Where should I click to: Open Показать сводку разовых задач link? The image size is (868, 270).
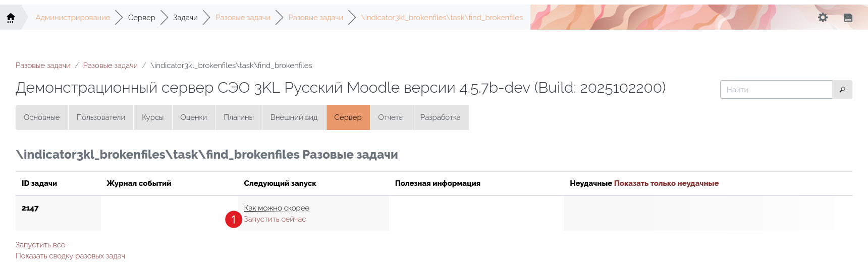point(70,256)
